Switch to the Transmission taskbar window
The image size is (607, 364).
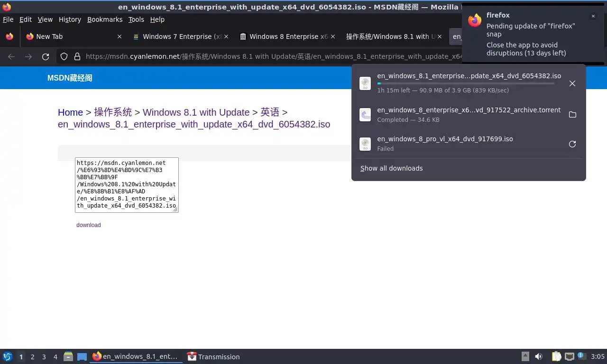213,356
